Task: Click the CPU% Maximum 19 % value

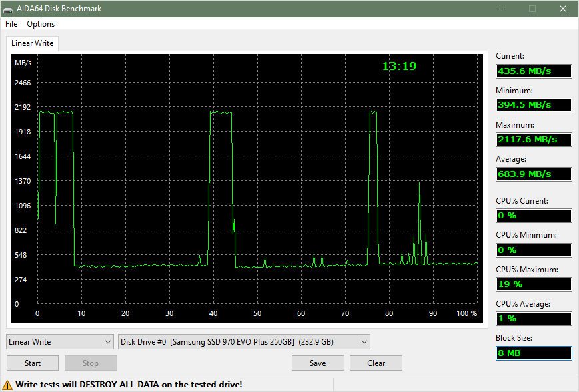Action: (x=534, y=284)
